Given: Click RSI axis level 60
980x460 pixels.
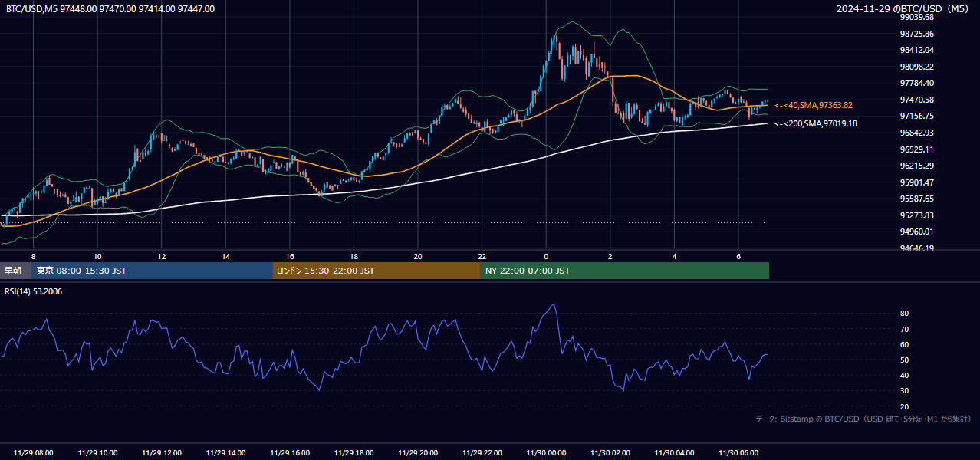Looking at the screenshot, I should click(x=905, y=344).
